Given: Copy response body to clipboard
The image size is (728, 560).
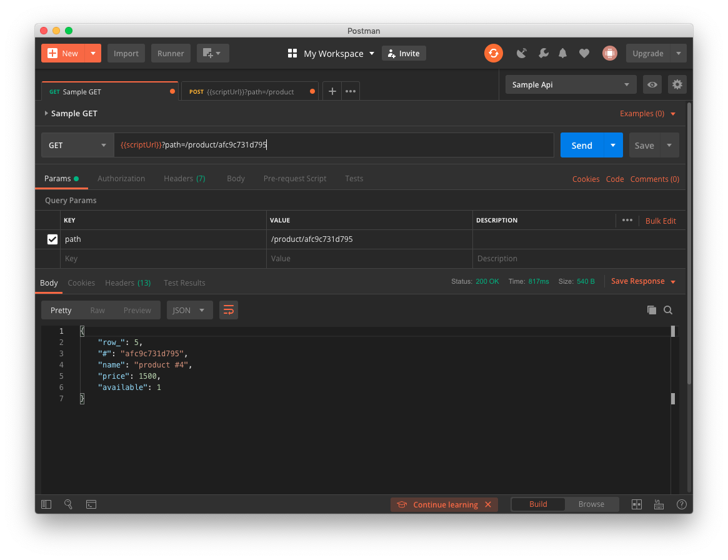Looking at the screenshot, I should [651, 310].
